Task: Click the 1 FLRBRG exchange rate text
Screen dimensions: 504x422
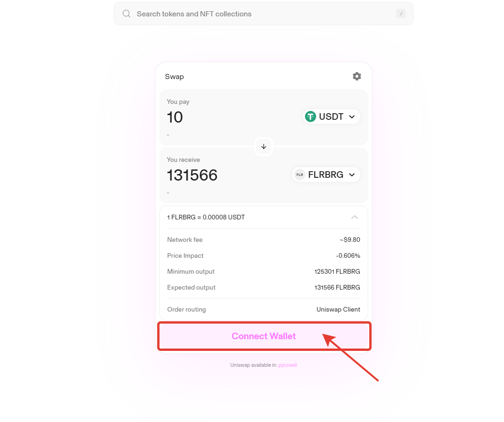Action: pyautogui.click(x=206, y=217)
